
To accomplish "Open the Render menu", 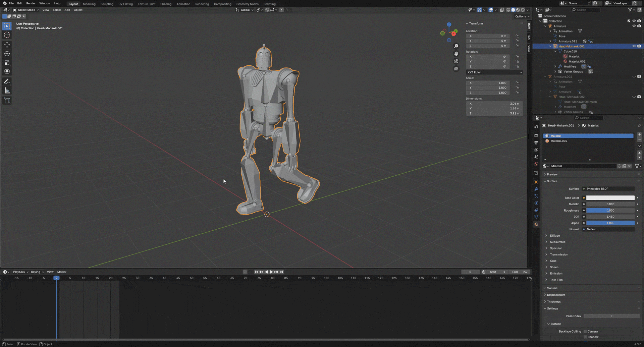I will point(31,3).
